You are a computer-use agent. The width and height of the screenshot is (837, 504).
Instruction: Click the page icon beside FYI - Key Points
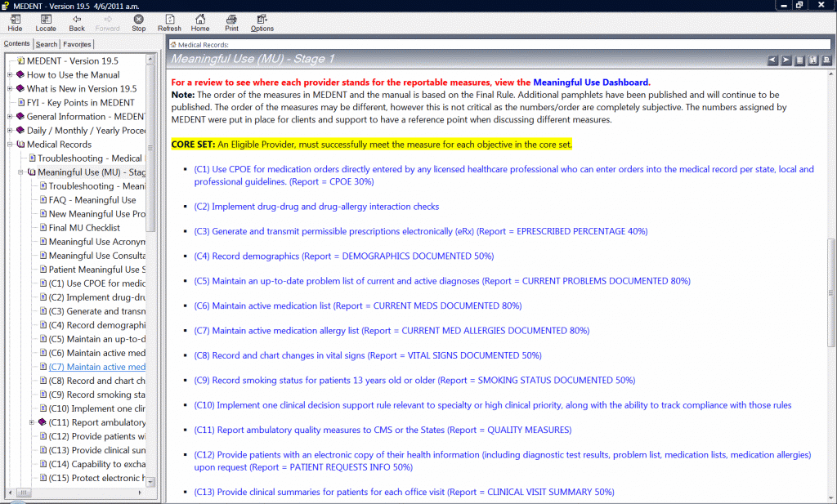[x=21, y=102]
